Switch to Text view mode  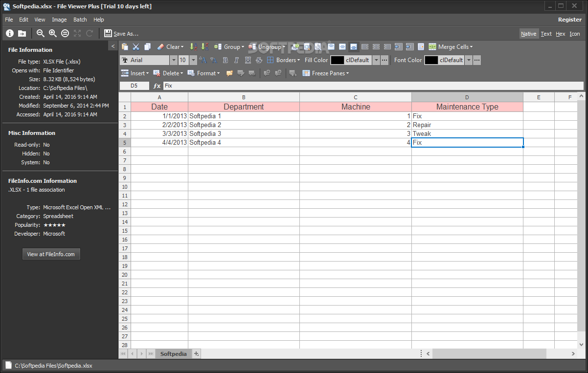[x=546, y=34]
